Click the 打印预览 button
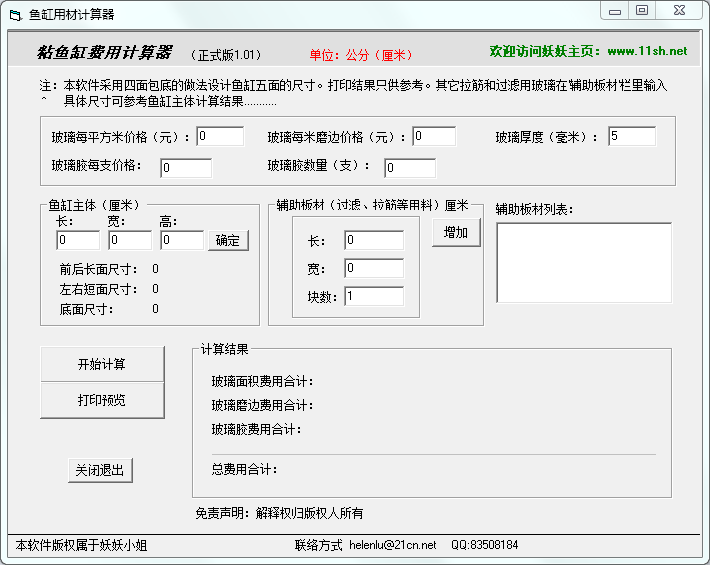Image resolution: width=710 pixels, height=565 pixels. click(102, 400)
